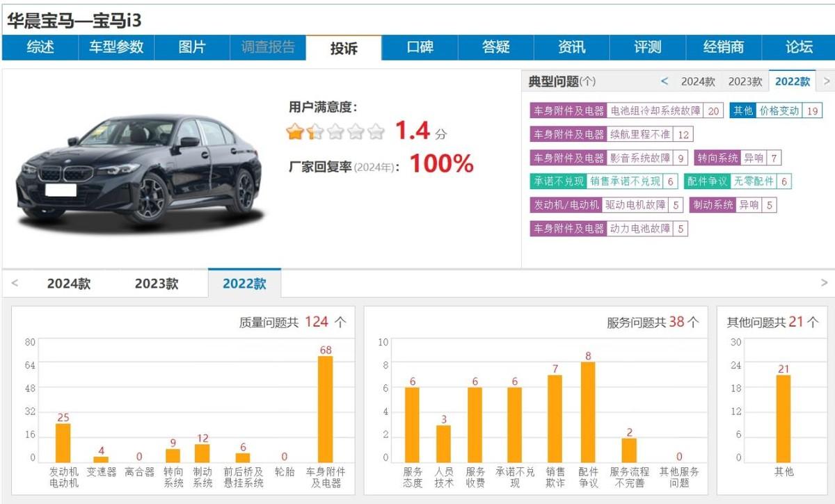Click the 其他 bar showing 21
Image resolution: width=835 pixels, height=504 pixels.
click(784, 418)
